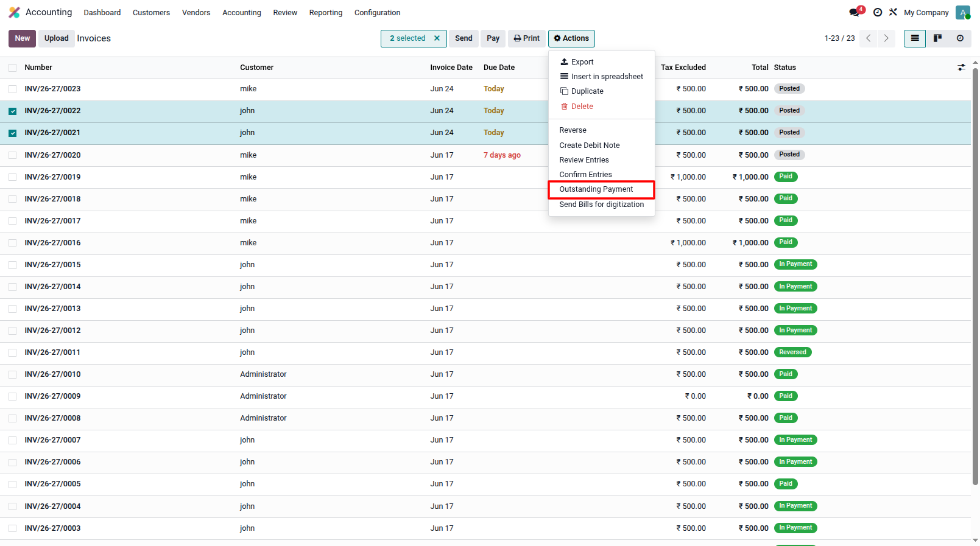Open invoice INV/26-27/0003 row
This screenshot has width=980, height=546.
coord(485,528)
